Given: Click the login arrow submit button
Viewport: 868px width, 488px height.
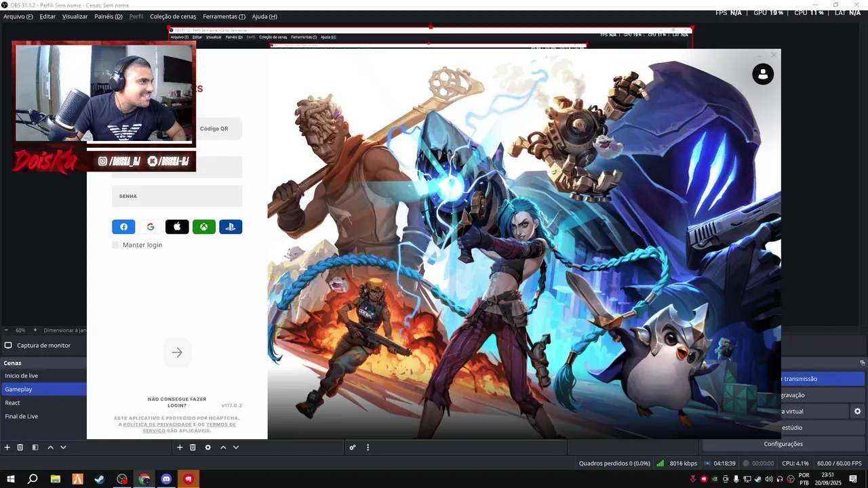Looking at the screenshot, I should [177, 352].
